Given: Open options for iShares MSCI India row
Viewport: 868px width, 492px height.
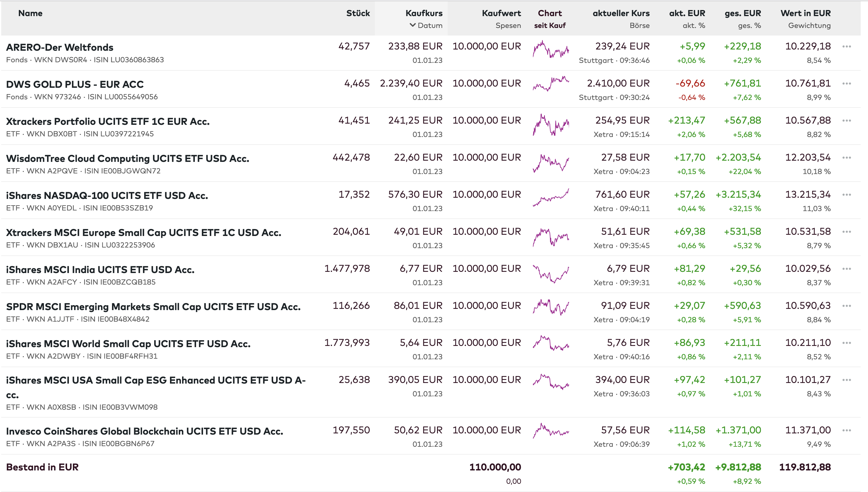Looking at the screenshot, I should pos(846,269).
